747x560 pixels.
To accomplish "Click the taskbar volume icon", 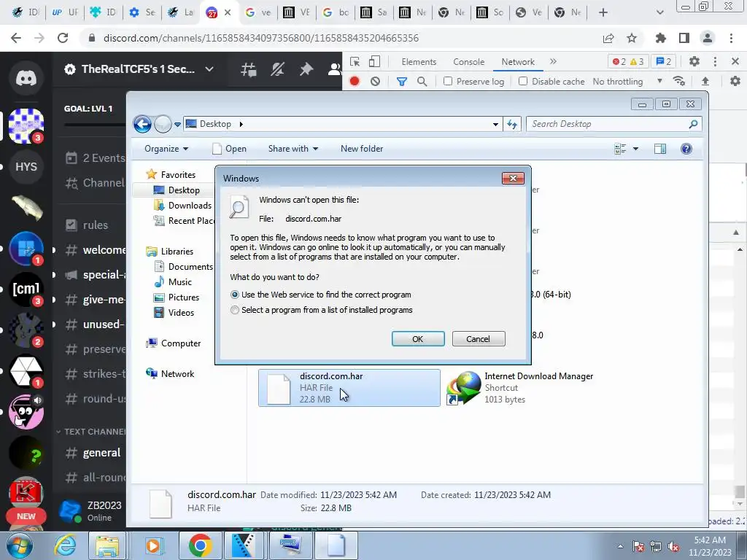I will [x=673, y=547].
